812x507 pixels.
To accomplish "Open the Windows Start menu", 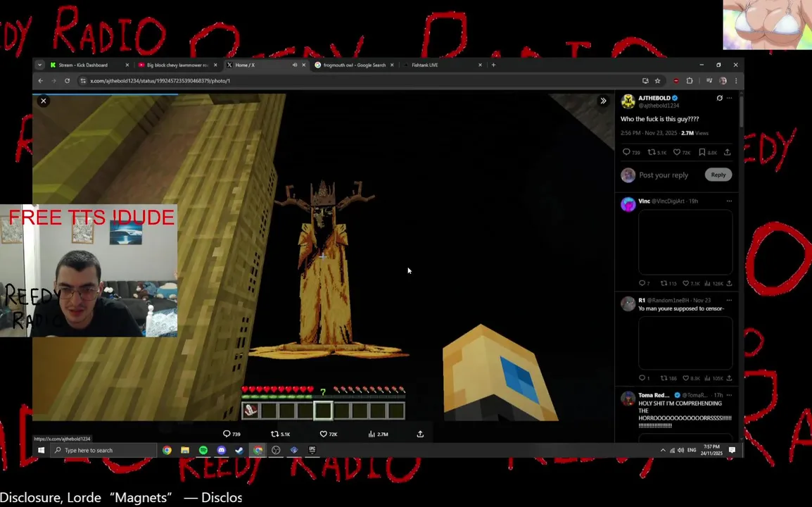I will (41, 451).
